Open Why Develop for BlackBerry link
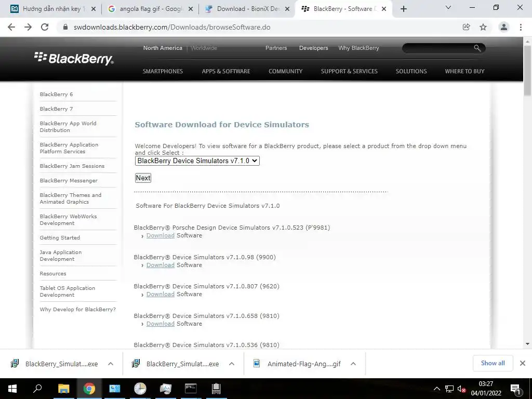Image resolution: width=532 pixels, height=399 pixels. click(x=78, y=310)
